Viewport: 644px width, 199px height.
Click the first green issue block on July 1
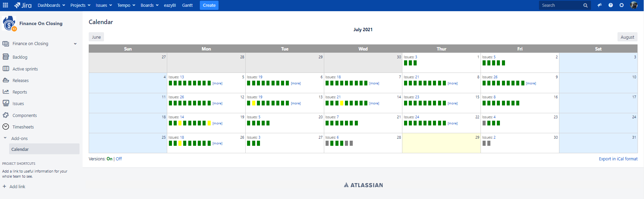[x=406, y=63]
